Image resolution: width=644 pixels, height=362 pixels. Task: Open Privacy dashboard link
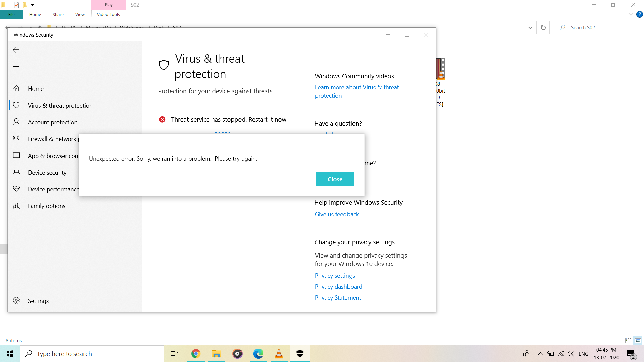(338, 286)
